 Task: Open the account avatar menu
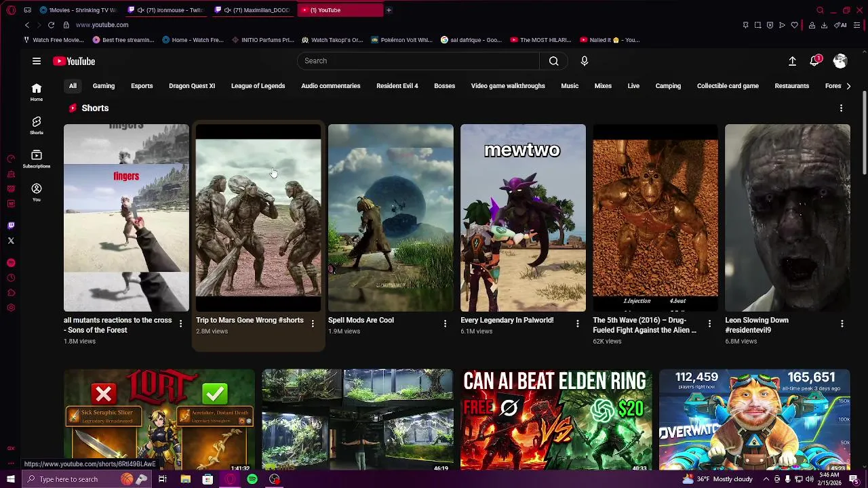pyautogui.click(x=840, y=61)
